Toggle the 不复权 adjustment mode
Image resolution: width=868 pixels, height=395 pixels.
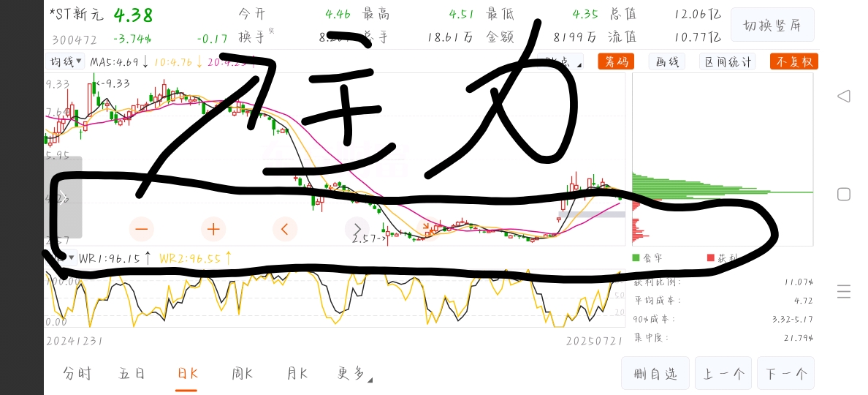pyautogui.click(x=793, y=61)
